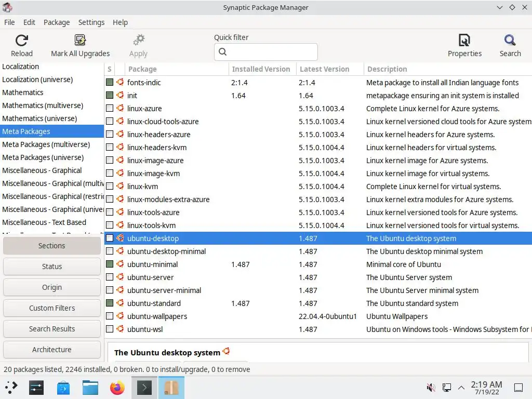532x399 pixels.
Task: Open the file manager taskbar icon
Action: click(x=90, y=388)
